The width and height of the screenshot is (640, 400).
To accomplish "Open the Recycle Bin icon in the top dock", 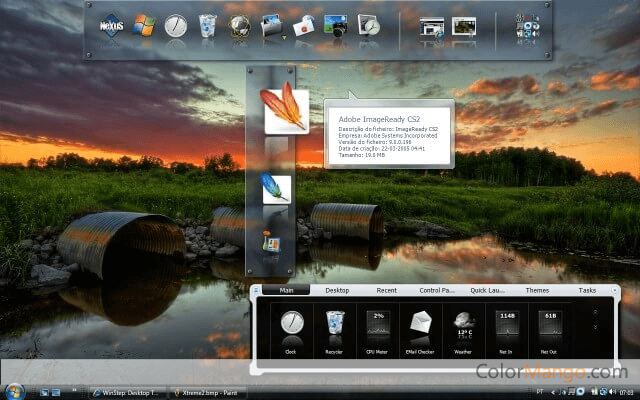I will coord(208,25).
